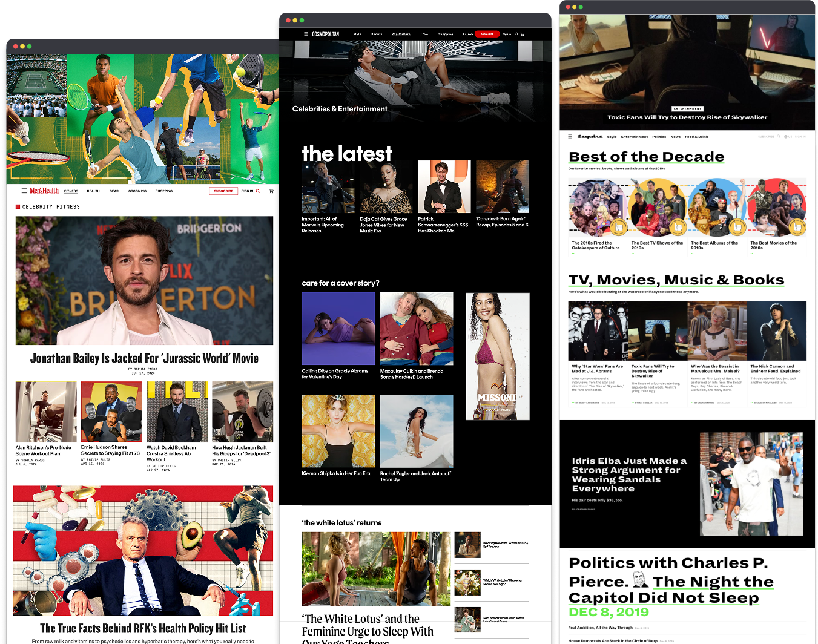This screenshot has width=818, height=644.
Task: Open search on the Esquire page
Action: (x=779, y=137)
